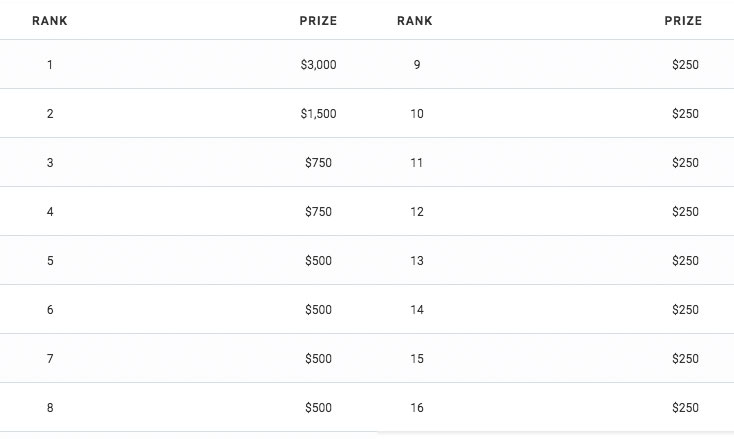Image resolution: width=734 pixels, height=439 pixels.
Task: Select the $3,000 prize for rank 1
Action: (318, 65)
